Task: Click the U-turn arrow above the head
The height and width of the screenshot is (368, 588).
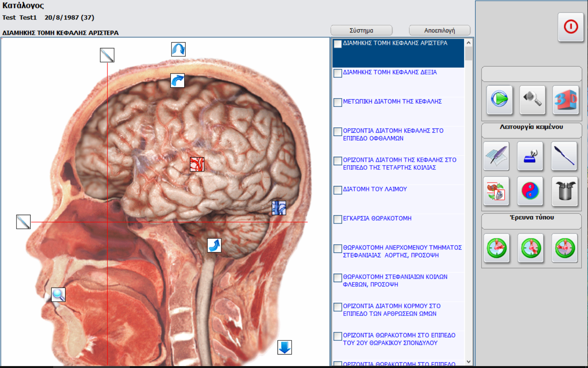Action: pos(178,49)
